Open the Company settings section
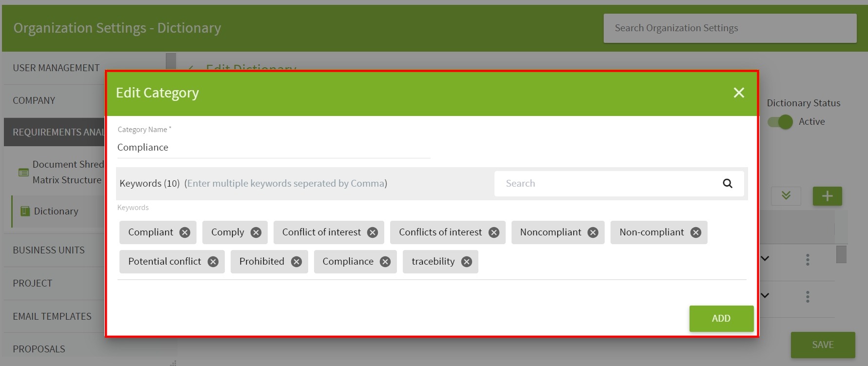The height and width of the screenshot is (366, 868). [34, 100]
